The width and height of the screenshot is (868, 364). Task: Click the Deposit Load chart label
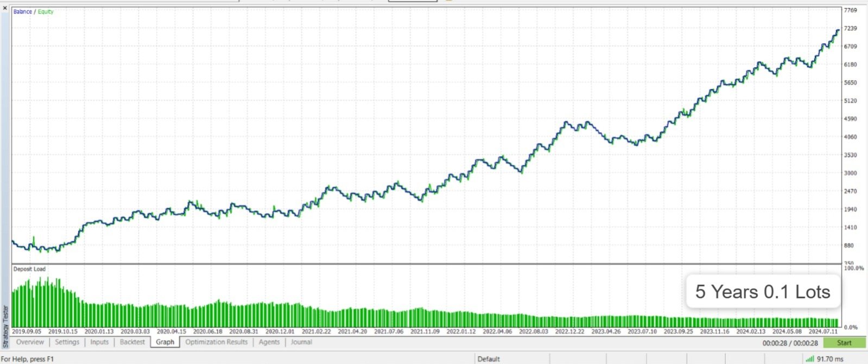pyautogui.click(x=29, y=269)
